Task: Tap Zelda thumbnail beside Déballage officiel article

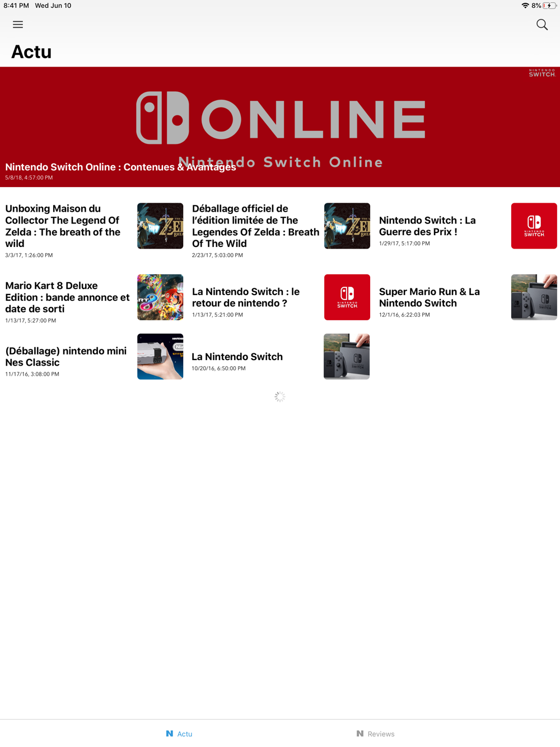Action: click(347, 226)
